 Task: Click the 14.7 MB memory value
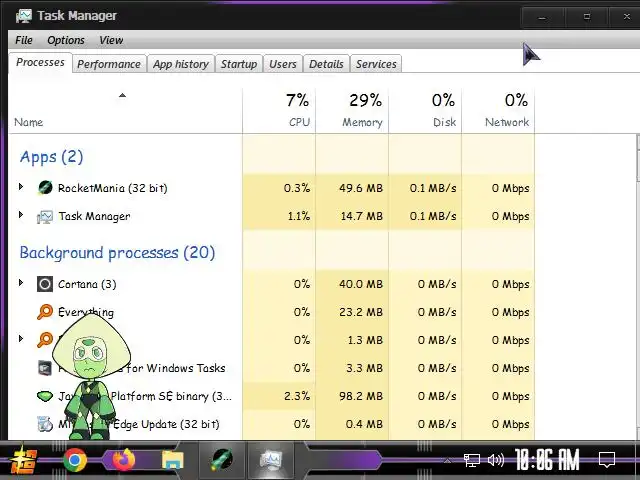pyautogui.click(x=362, y=216)
